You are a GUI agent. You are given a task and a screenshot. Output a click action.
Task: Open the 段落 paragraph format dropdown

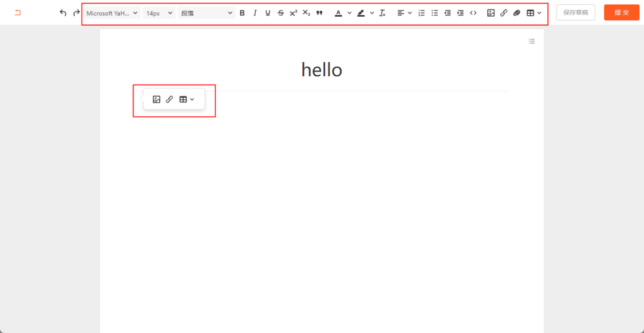coord(206,13)
